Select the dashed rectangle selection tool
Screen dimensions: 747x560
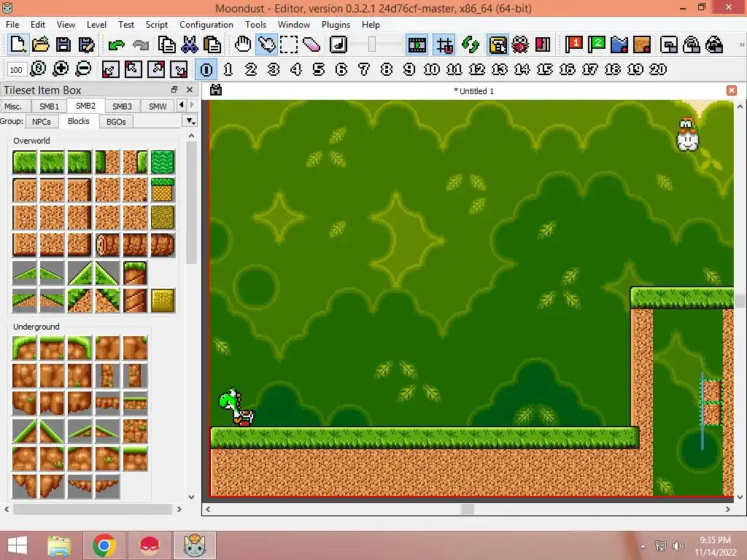(x=289, y=44)
